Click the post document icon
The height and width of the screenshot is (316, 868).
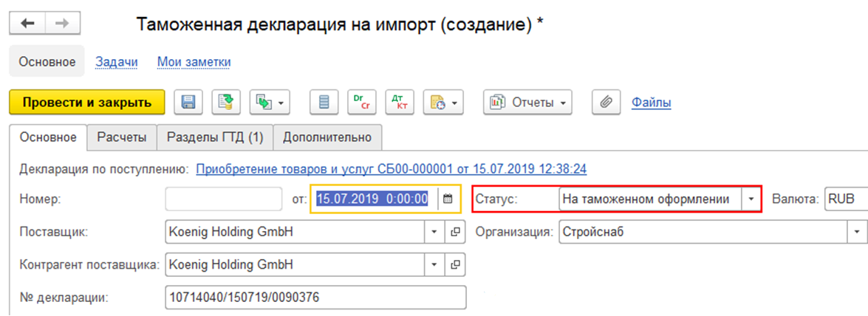click(226, 103)
